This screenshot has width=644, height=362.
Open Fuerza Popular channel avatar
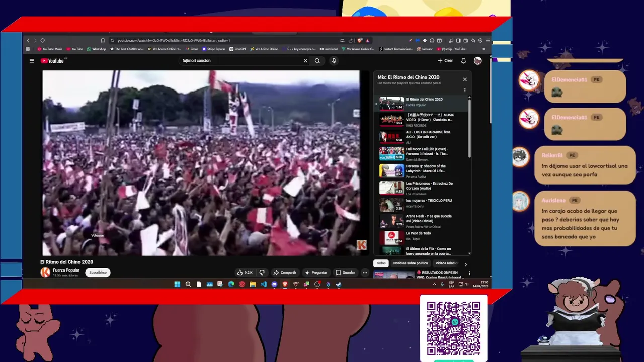45,272
